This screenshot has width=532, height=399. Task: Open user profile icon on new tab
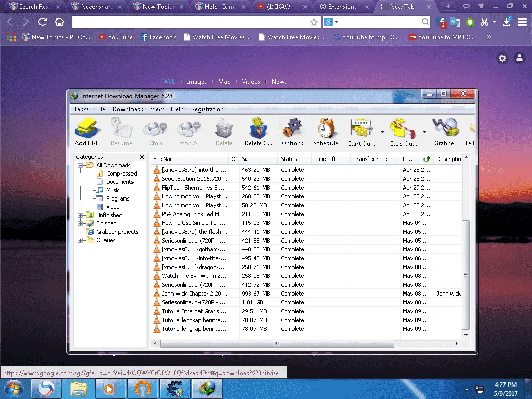[520, 58]
